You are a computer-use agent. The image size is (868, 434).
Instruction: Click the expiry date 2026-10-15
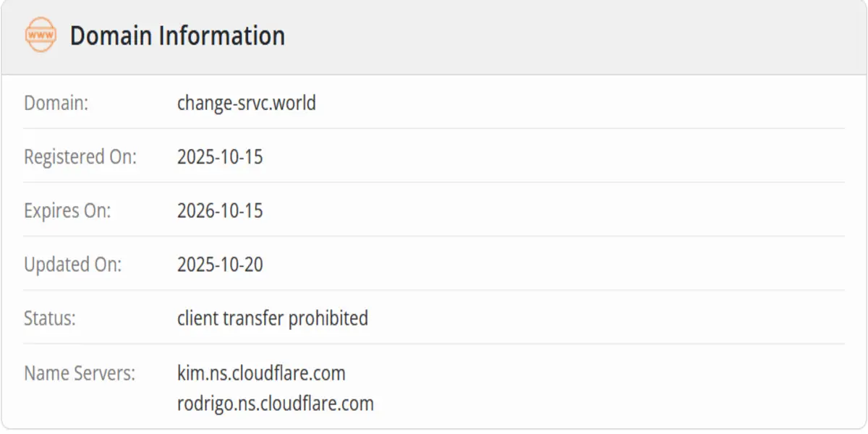coord(220,210)
